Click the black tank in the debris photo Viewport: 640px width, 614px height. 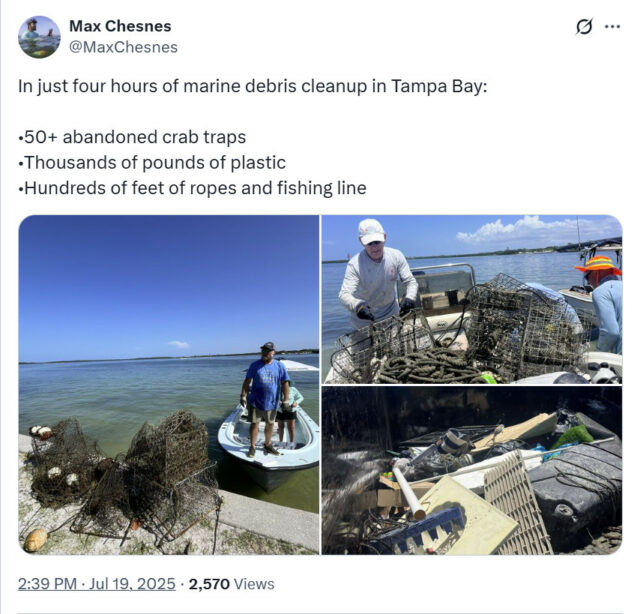click(576, 492)
